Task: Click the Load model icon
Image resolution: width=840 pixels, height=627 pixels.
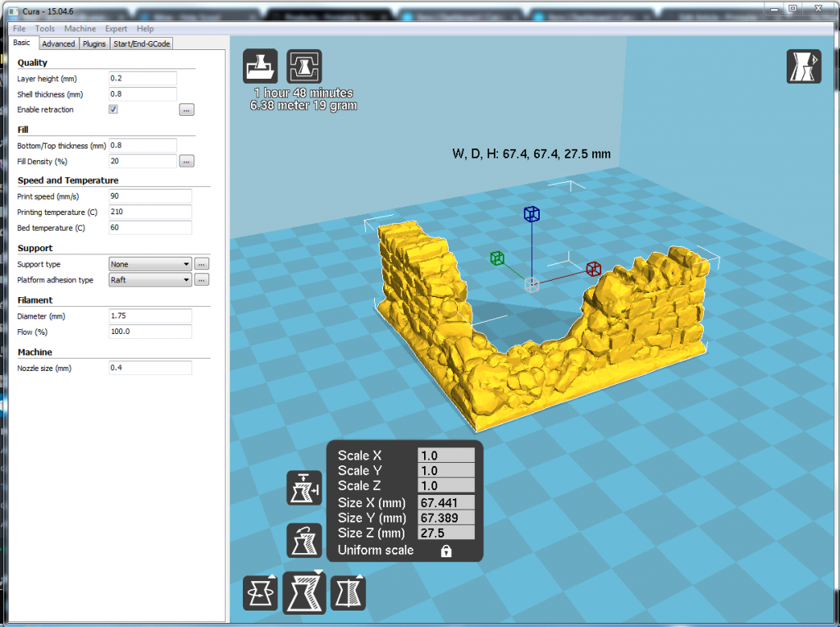Action: point(260,66)
